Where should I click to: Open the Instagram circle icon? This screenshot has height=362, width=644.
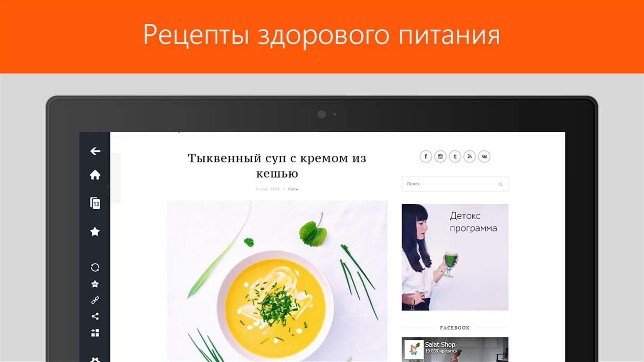(x=441, y=156)
